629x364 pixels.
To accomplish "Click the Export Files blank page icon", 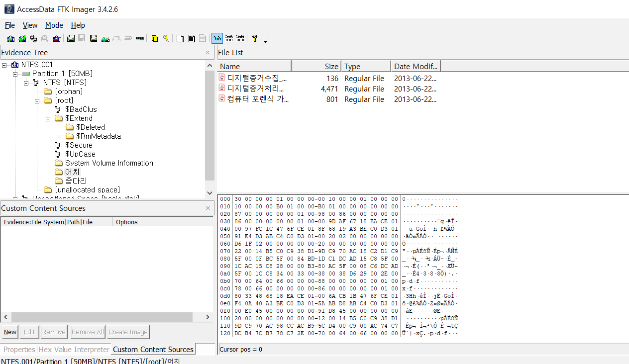I will (x=180, y=38).
